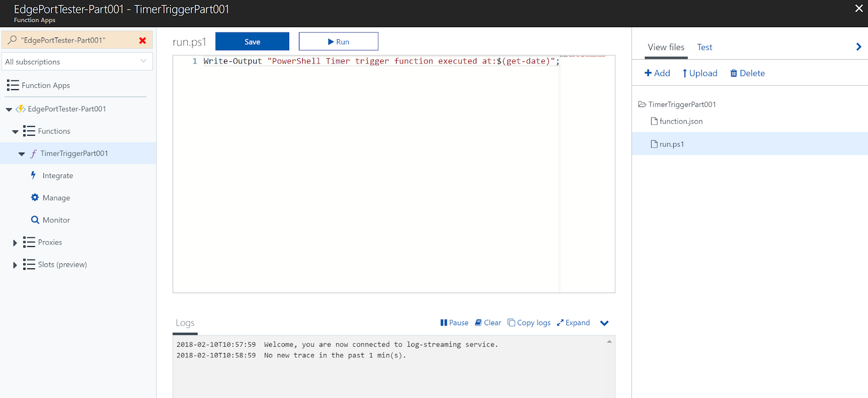Click log entry "Welcome, you are now connected"
The width and height of the screenshot is (868, 398).
point(381,345)
